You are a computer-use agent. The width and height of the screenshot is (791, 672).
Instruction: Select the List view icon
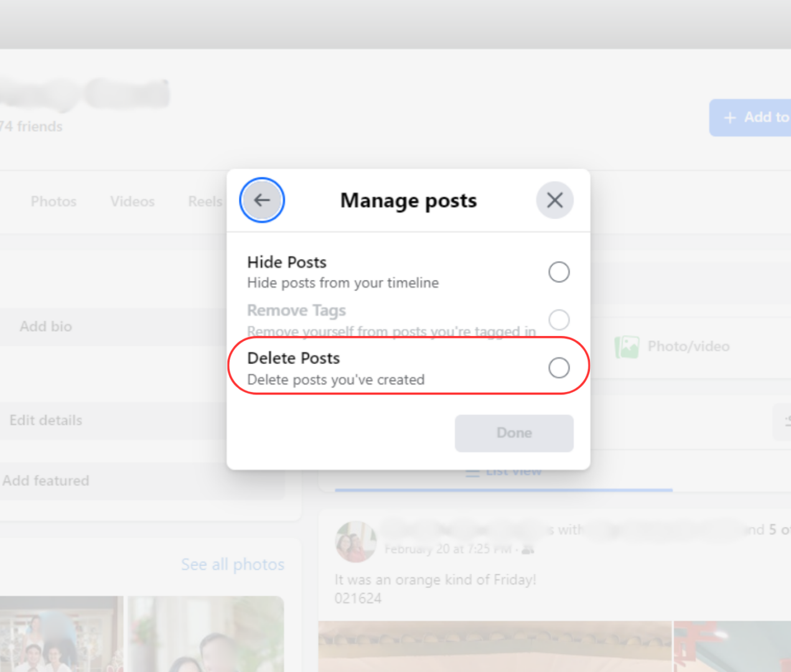[x=472, y=471]
